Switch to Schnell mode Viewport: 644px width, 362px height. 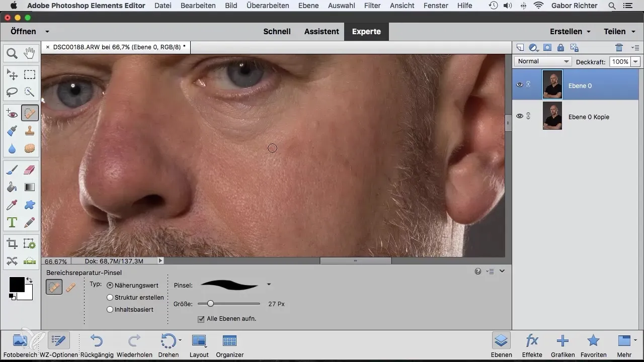tap(277, 31)
